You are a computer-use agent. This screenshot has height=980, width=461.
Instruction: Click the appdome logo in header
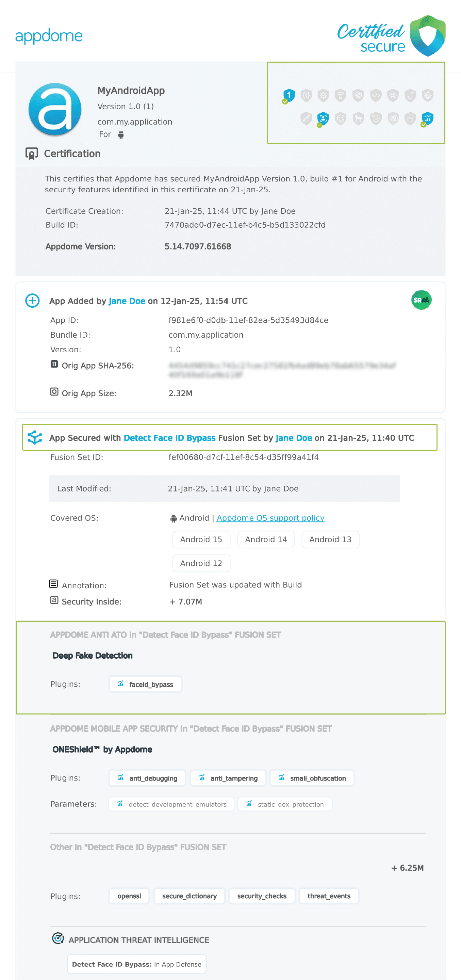[x=49, y=36]
